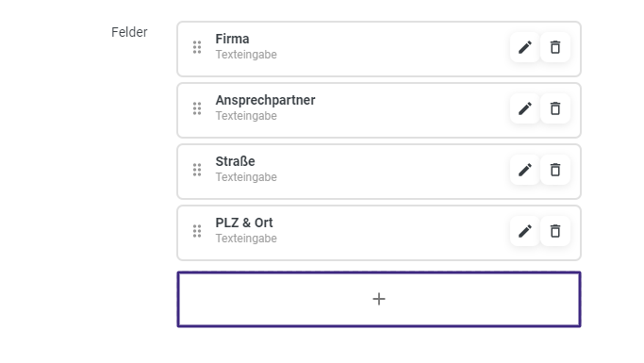Delete the PLZ & Ort field
This screenshot has width=644, height=363.
(555, 231)
